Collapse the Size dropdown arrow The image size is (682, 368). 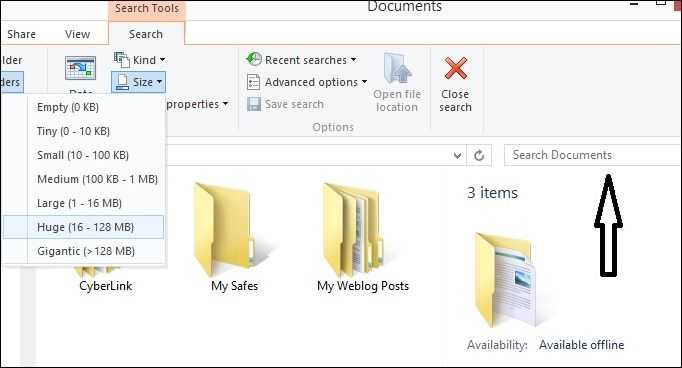tap(159, 82)
